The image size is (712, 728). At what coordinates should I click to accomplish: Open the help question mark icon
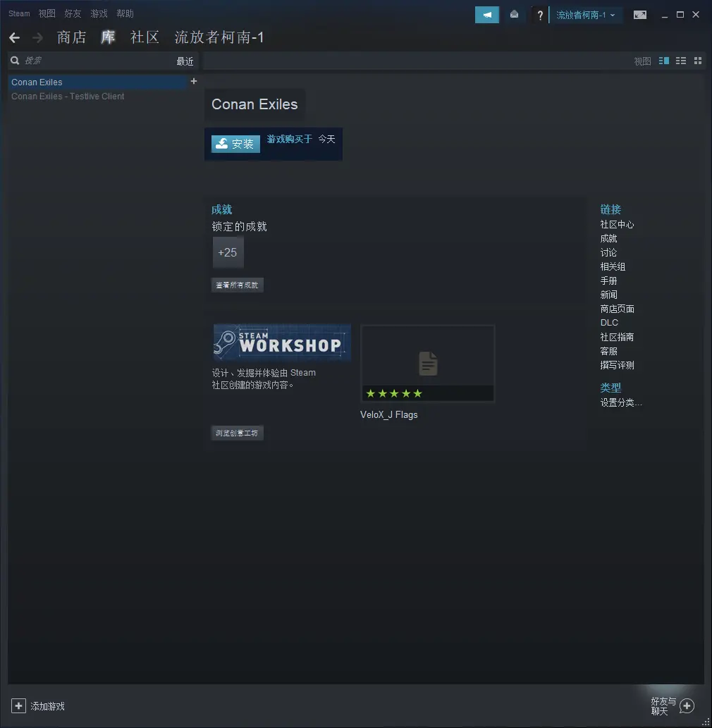click(540, 16)
